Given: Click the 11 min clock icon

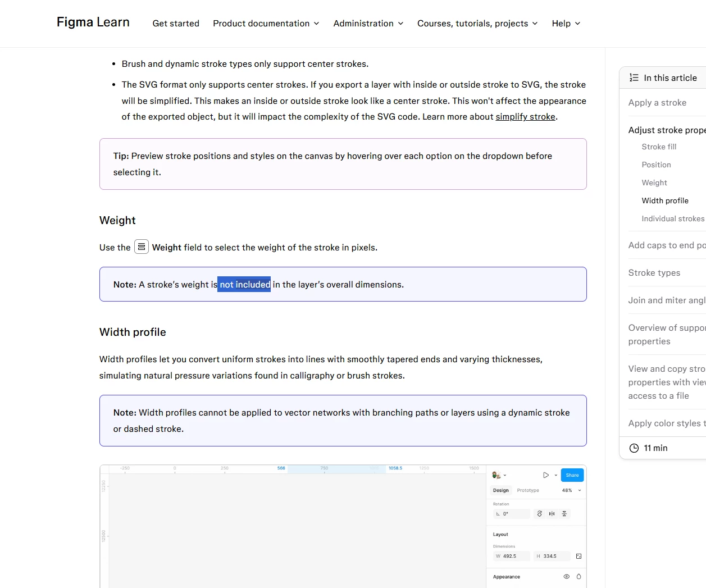Looking at the screenshot, I should click(634, 448).
